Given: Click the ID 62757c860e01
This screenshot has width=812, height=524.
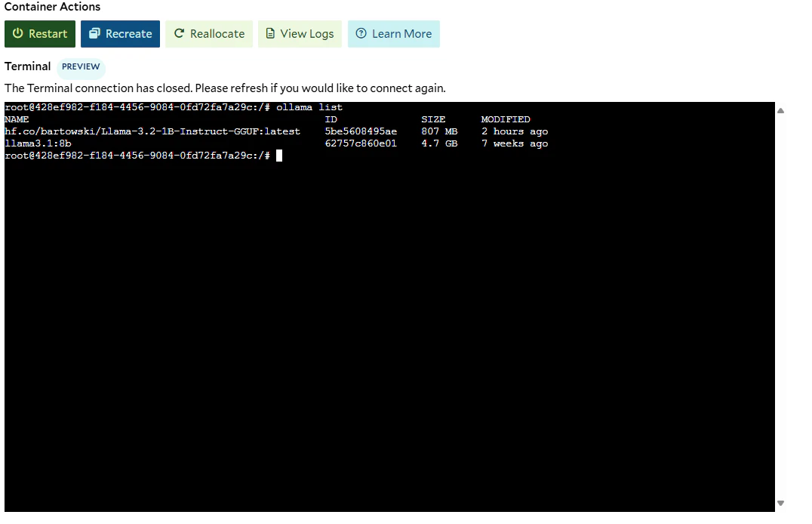Looking at the screenshot, I should (361, 143).
